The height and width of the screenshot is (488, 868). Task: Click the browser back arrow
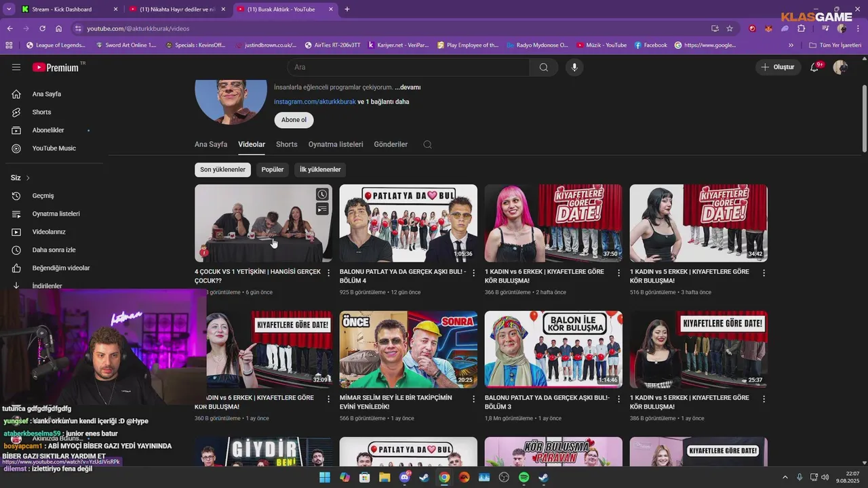coord(9,28)
